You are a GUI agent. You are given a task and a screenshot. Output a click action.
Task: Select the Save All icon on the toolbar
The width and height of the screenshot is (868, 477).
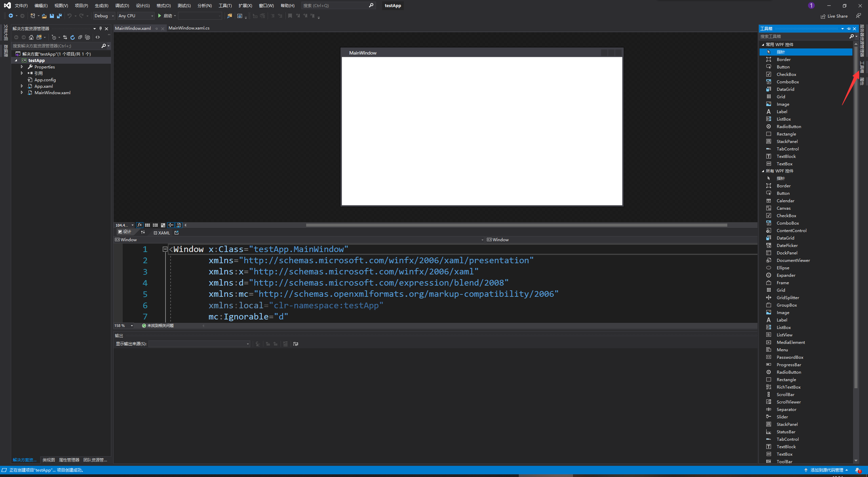pyautogui.click(x=60, y=16)
